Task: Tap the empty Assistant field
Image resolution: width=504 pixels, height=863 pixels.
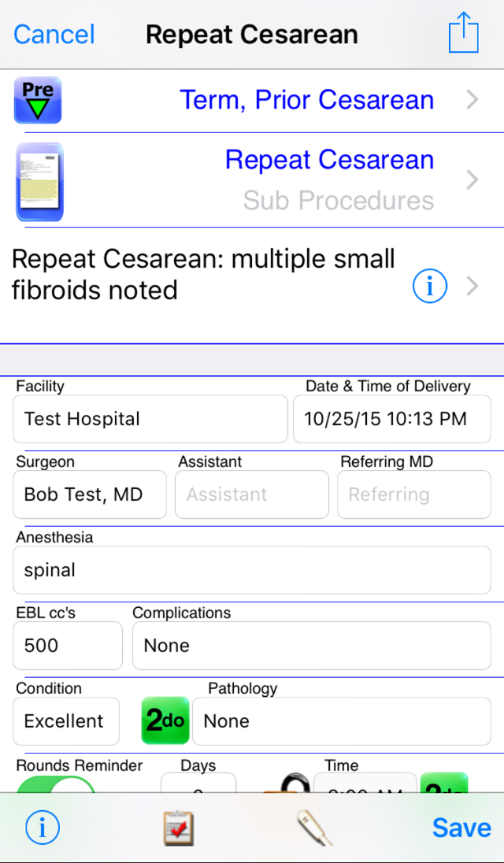Action: [251, 494]
